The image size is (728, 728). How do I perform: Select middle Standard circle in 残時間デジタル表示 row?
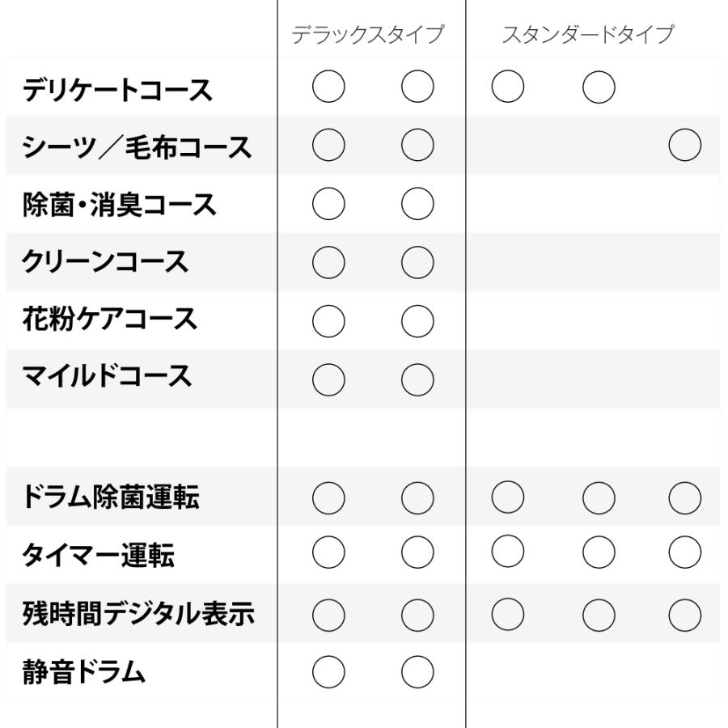coord(599,612)
